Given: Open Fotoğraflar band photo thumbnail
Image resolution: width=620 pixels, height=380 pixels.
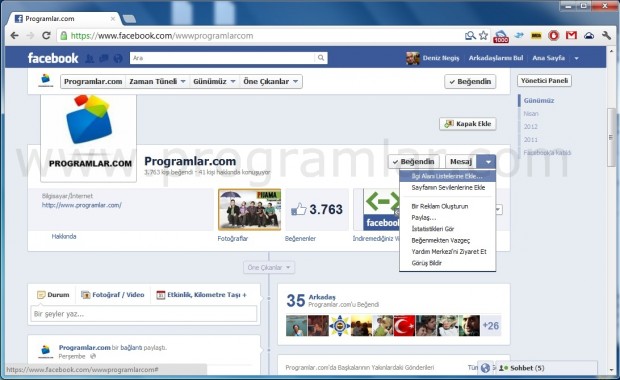Looking at the screenshot, I should 250,210.
